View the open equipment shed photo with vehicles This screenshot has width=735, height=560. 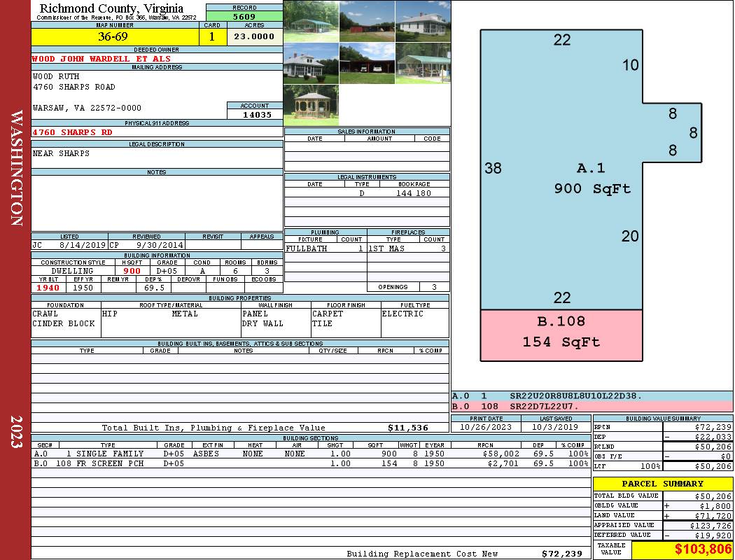[x=367, y=64]
